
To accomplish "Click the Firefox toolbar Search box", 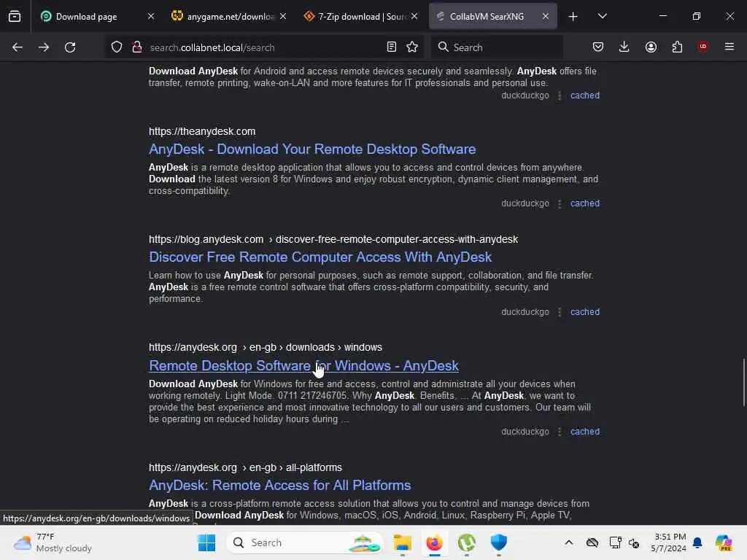I will click(497, 47).
